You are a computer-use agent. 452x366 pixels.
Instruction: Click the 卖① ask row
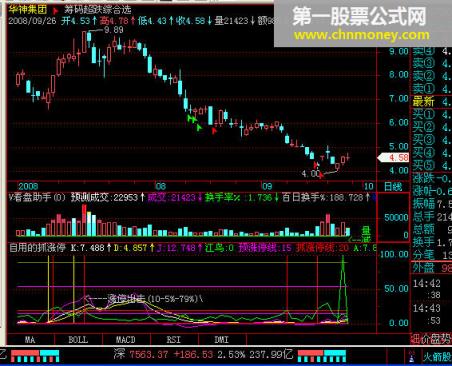(432, 88)
